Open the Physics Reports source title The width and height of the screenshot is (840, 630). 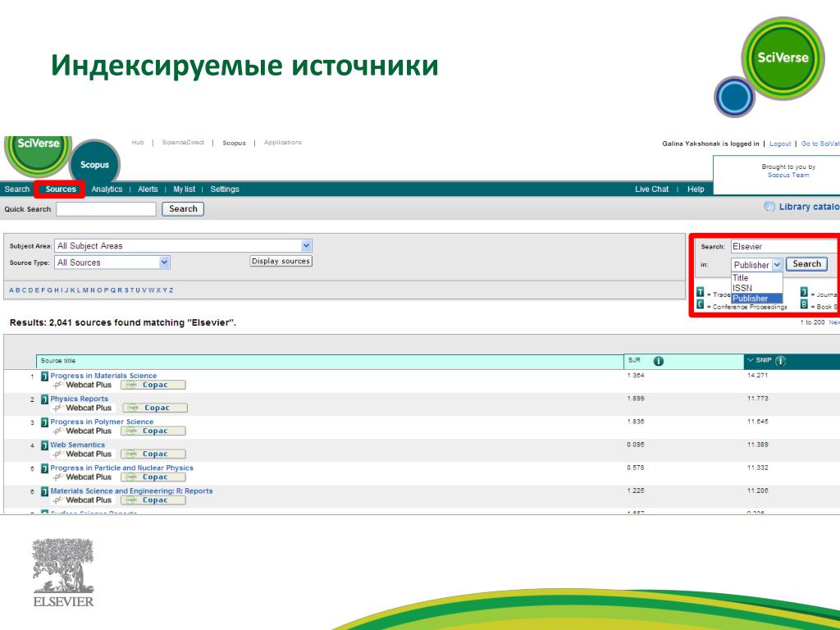coord(80,399)
